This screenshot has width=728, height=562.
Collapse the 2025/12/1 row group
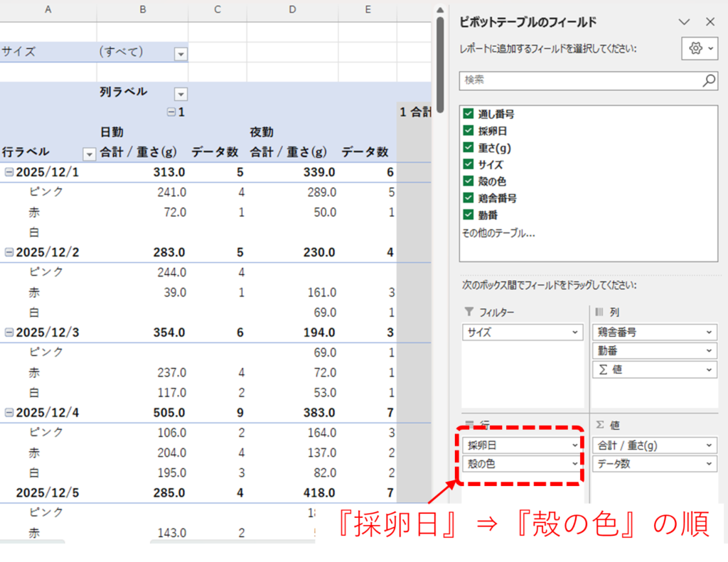pyautogui.click(x=9, y=172)
